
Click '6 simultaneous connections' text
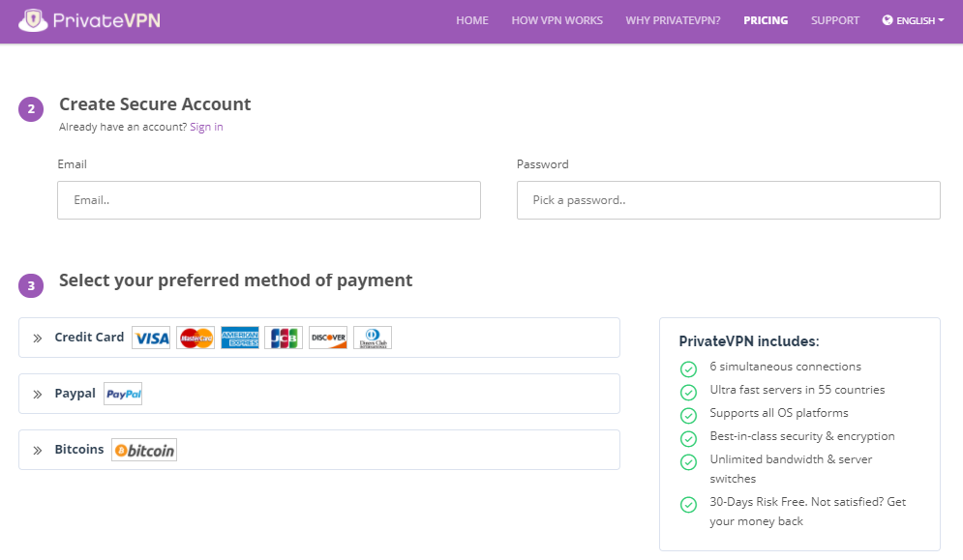786,367
